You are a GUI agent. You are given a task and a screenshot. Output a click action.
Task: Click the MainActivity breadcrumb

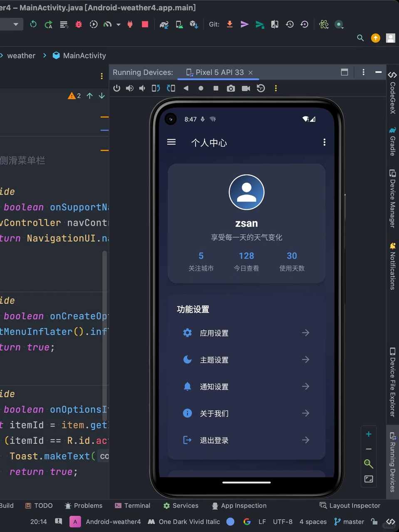tap(79, 56)
